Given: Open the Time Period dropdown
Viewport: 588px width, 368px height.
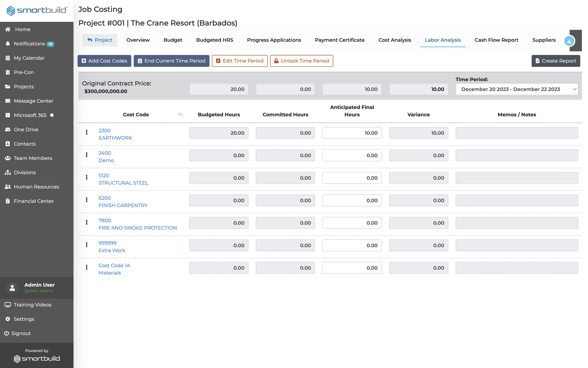Looking at the screenshot, I should (517, 89).
